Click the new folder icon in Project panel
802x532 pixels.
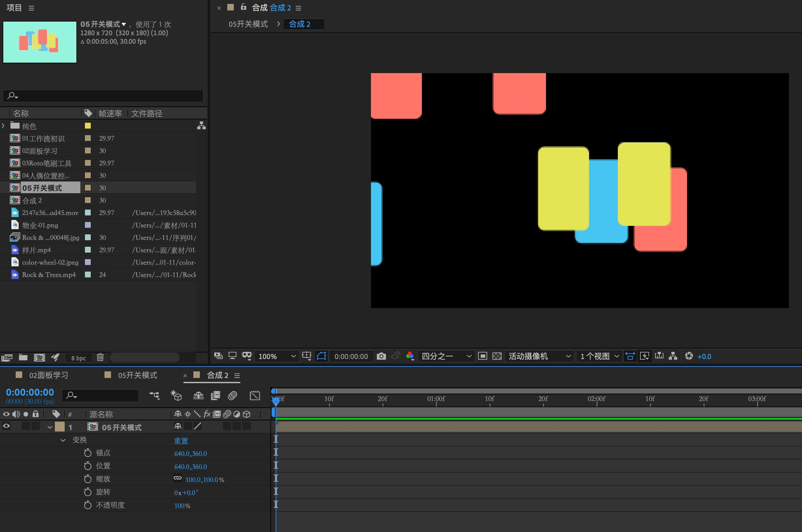pos(23,357)
